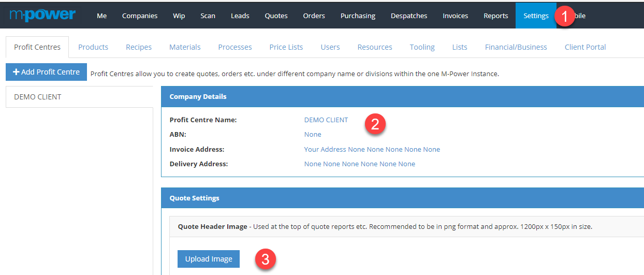Open the Me menu

(101, 16)
